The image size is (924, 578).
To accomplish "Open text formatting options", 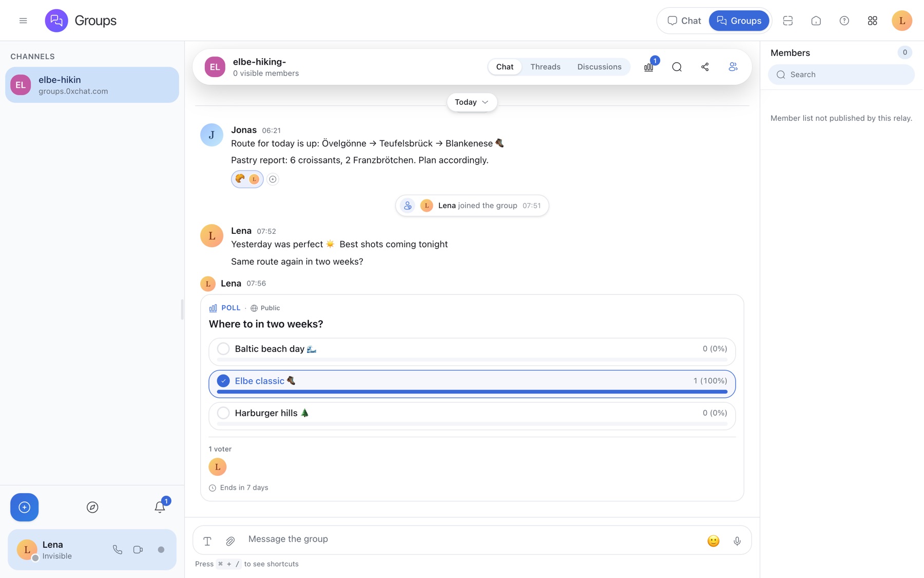I will tap(207, 541).
